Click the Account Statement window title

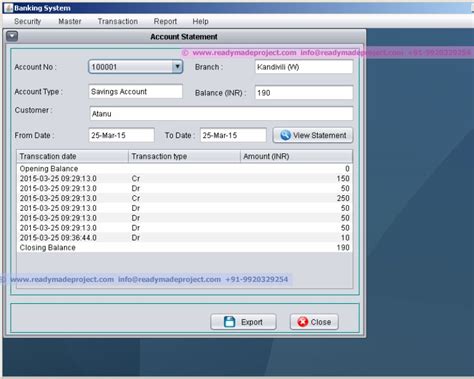[184, 37]
